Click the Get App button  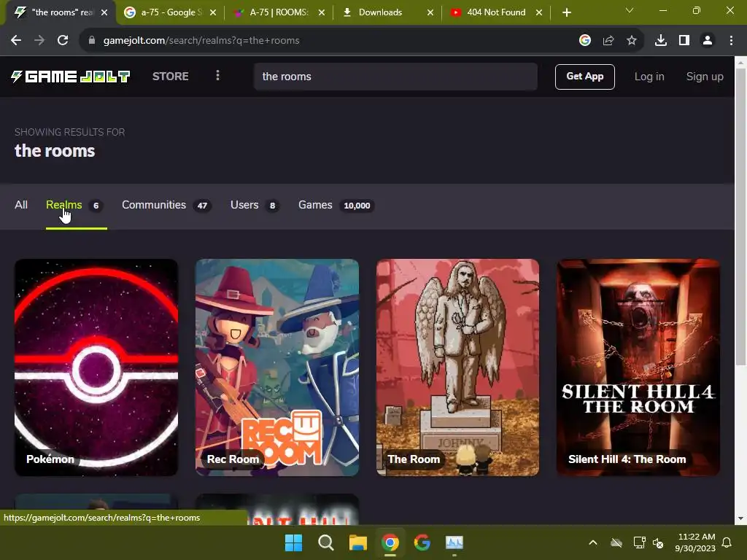pyautogui.click(x=584, y=77)
